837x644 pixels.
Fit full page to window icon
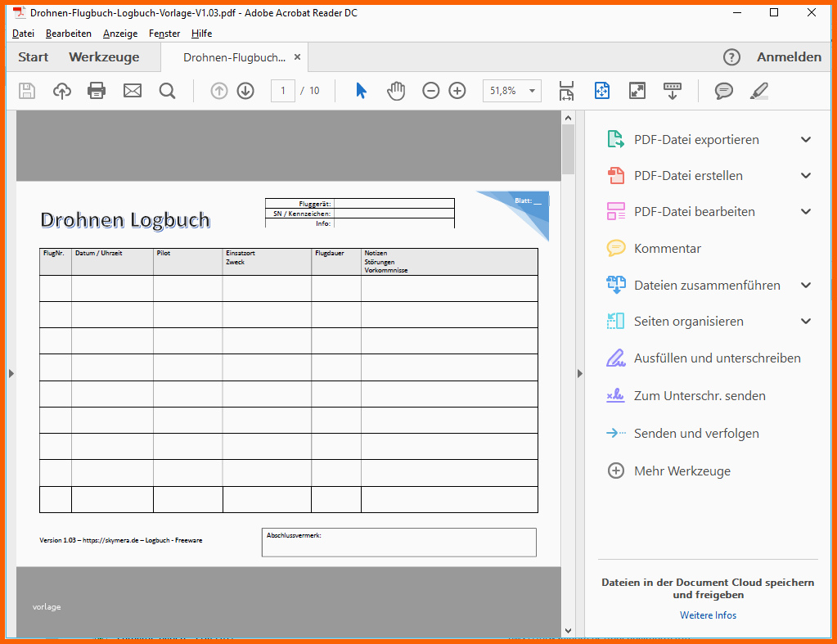tap(602, 91)
